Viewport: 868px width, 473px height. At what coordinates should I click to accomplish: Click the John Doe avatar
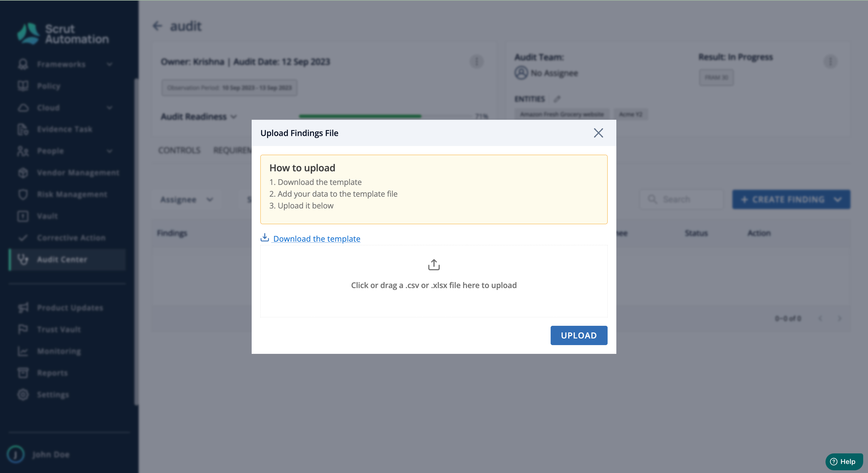click(16, 454)
